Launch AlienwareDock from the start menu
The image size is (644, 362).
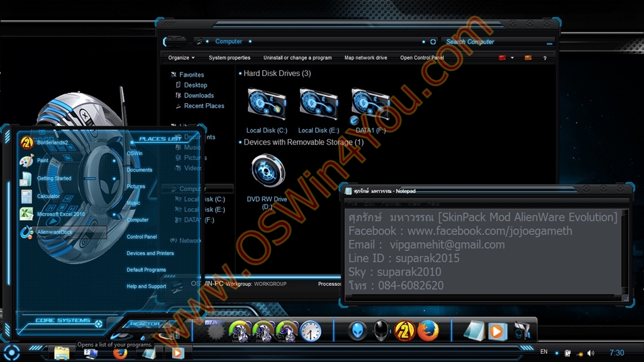(x=62, y=232)
